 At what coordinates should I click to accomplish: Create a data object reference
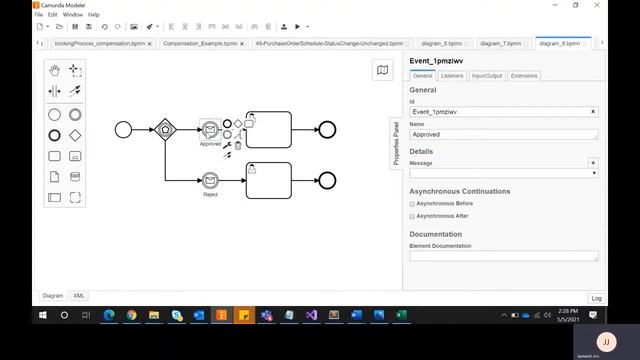(54, 177)
